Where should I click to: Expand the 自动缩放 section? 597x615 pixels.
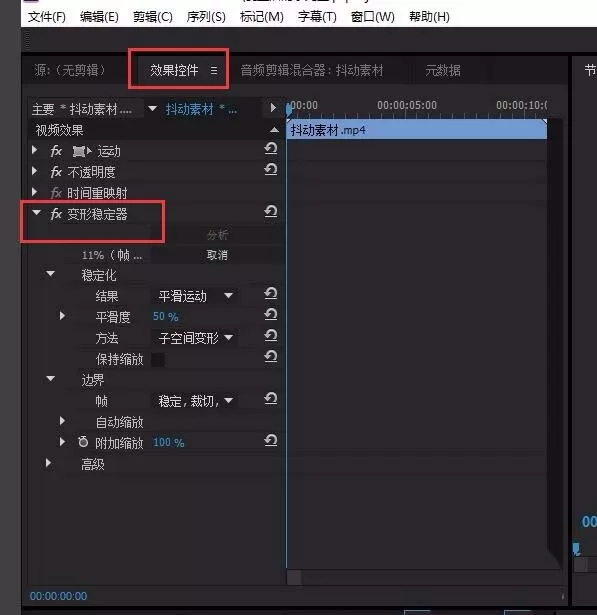pos(62,421)
